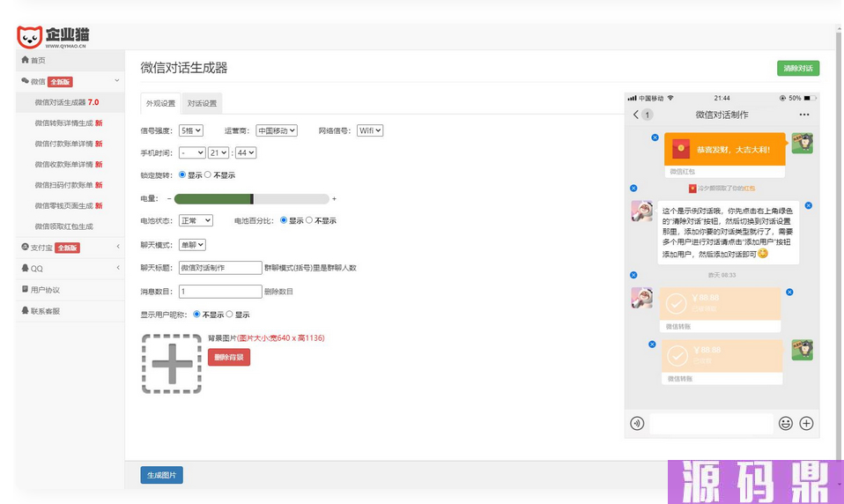Open 微信扫码付款账单 item
Screen dimensions: 844x504
pos(69,185)
